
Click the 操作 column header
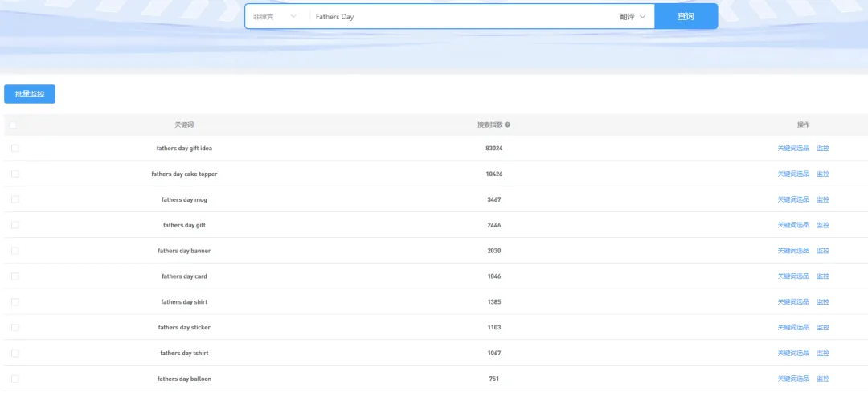[803, 125]
